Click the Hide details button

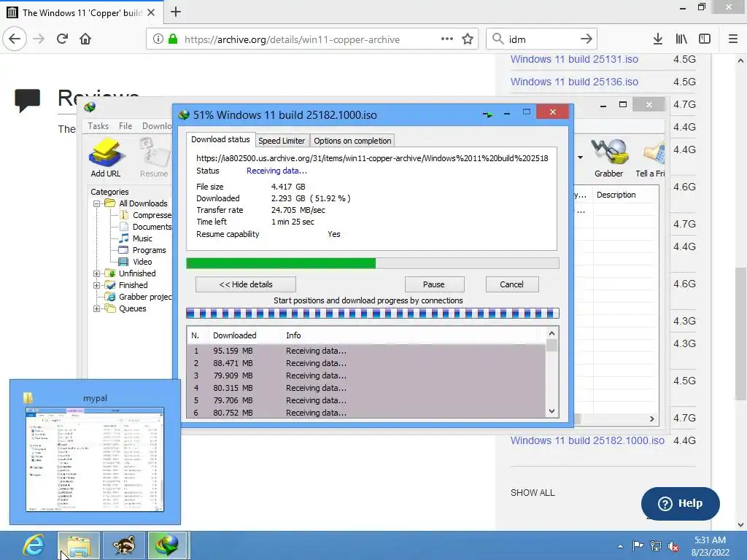point(246,284)
